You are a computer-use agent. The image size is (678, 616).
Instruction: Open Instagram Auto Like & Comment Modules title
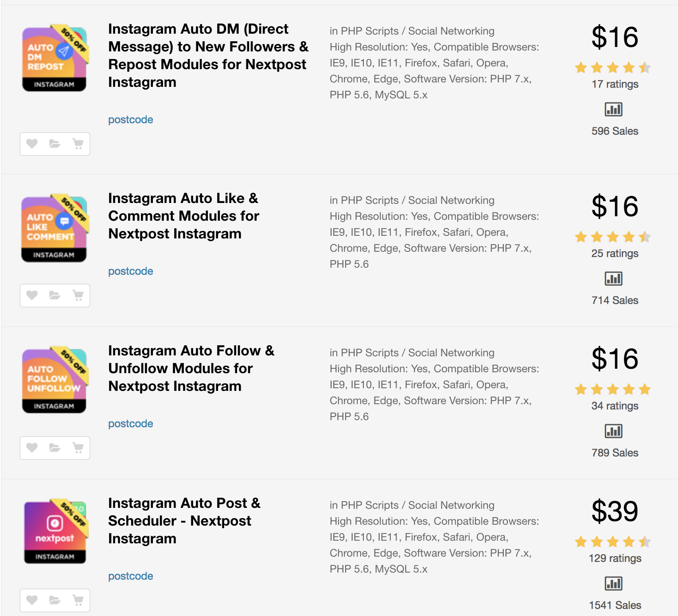[183, 216]
